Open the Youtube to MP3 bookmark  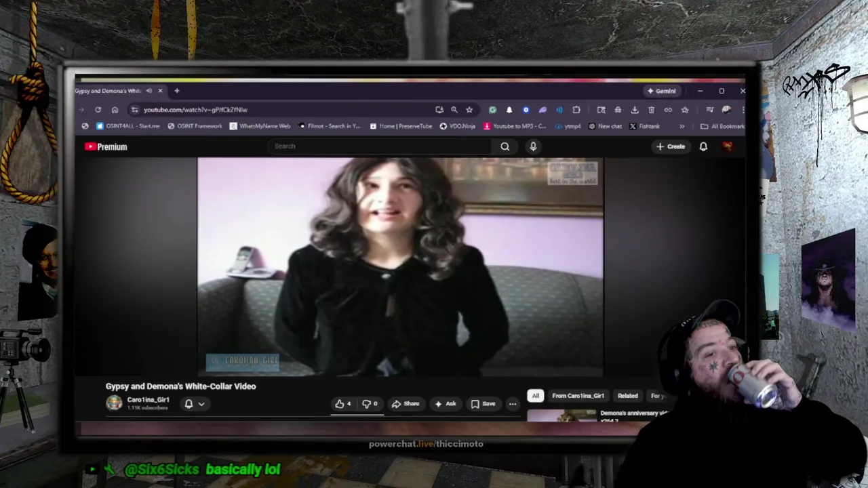(x=515, y=126)
